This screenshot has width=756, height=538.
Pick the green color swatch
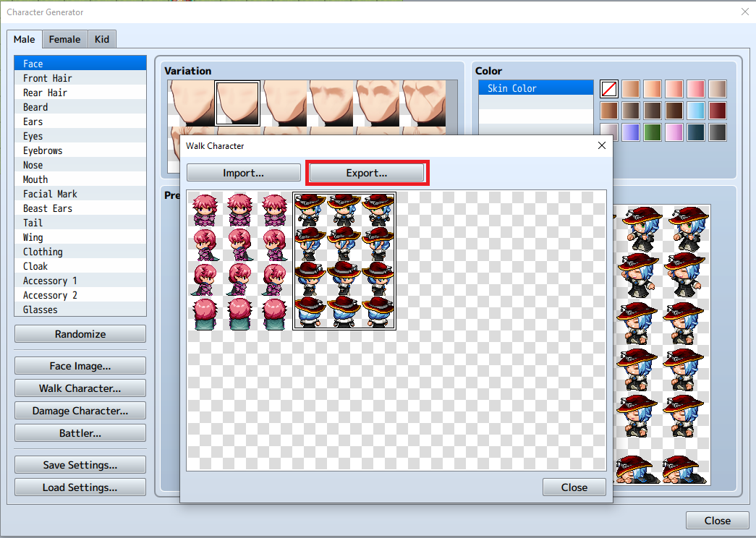[653, 132]
